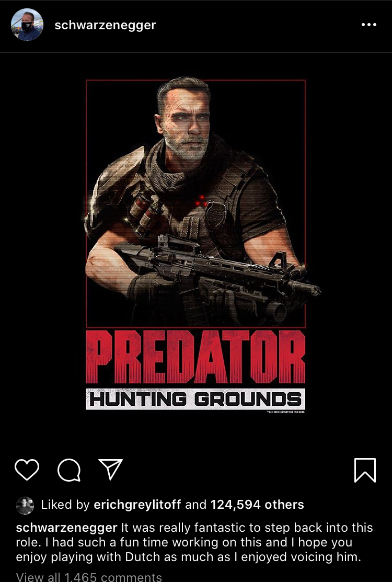Tap "Liked by" text row

[x=160, y=505]
